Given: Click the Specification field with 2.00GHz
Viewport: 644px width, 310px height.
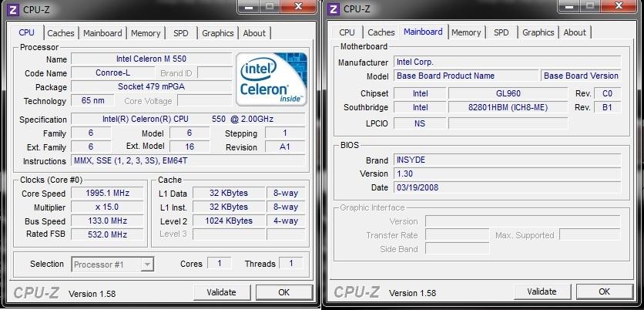Looking at the screenshot, I should pyautogui.click(x=188, y=120).
